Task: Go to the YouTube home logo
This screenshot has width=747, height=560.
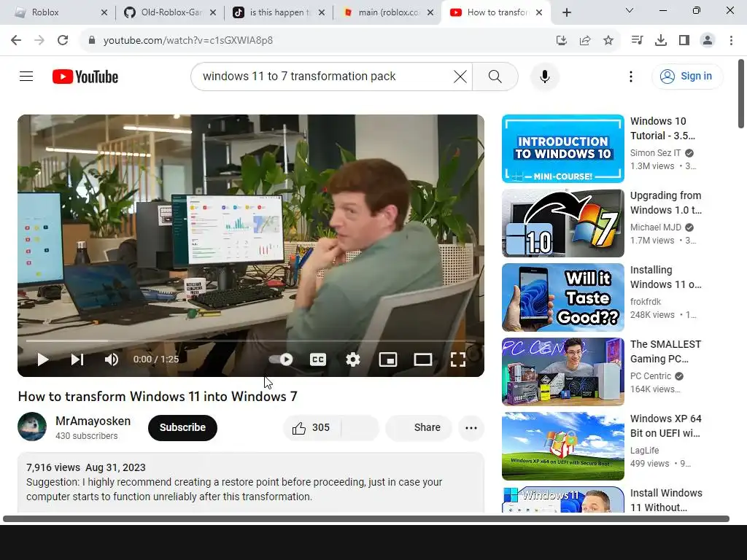Action: click(x=85, y=77)
